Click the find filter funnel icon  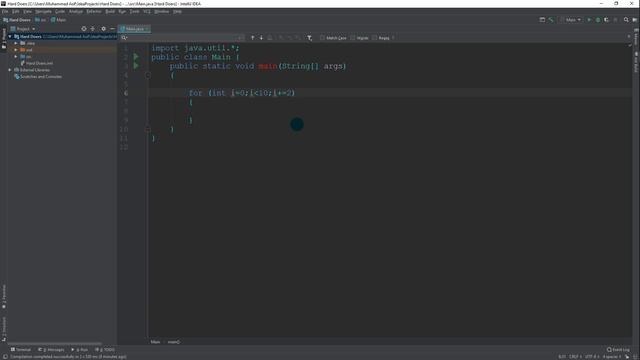tap(309, 38)
